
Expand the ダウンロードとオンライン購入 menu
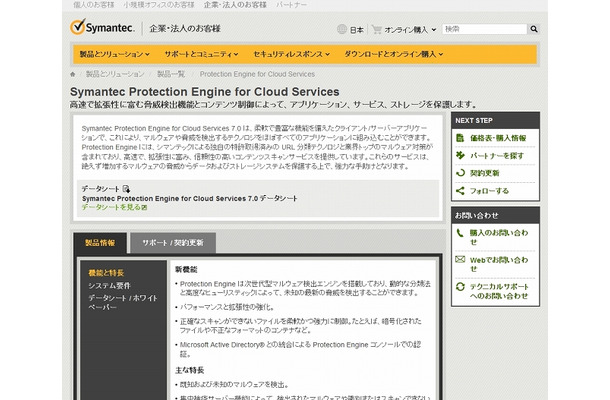pyautogui.click(x=394, y=54)
